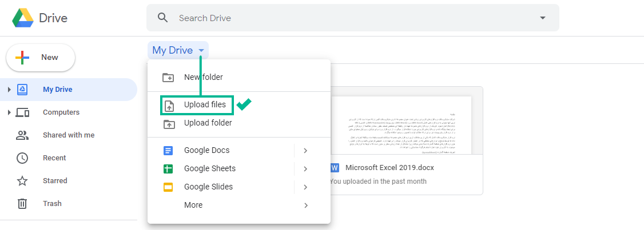Choose New folder menu item
The image size is (644, 230).
coord(239,77)
